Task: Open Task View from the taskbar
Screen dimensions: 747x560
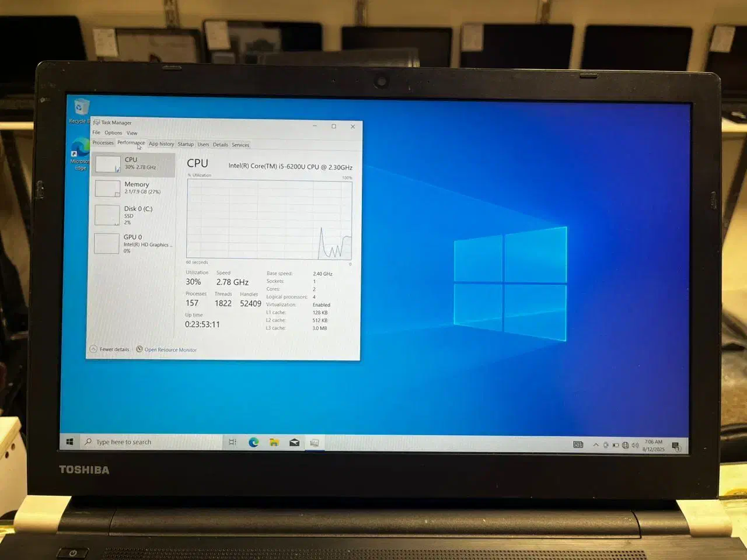Action: click(x=232, y=442)
